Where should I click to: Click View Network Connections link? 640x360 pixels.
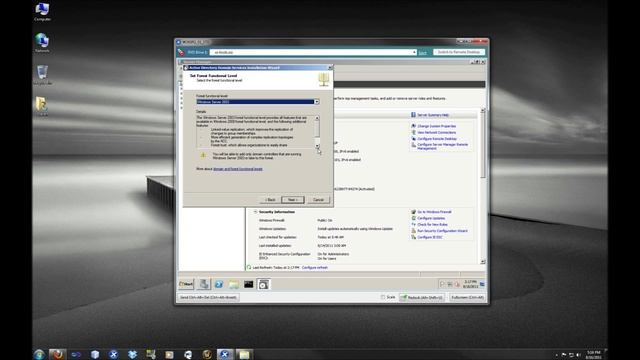coord(436,132)
